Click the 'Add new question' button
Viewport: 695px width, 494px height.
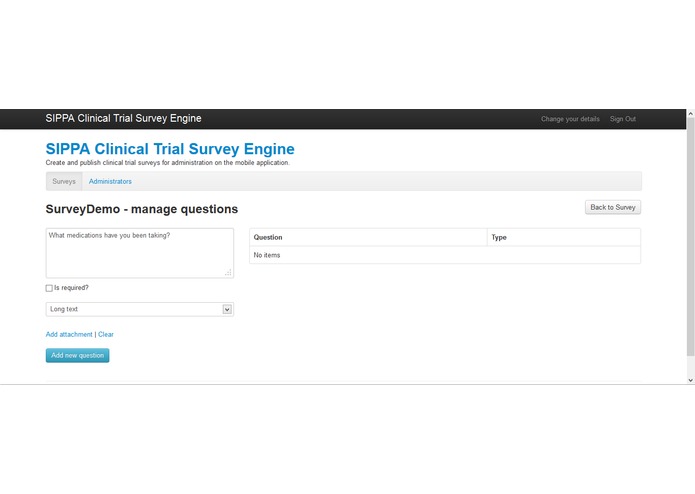(78, 355)
